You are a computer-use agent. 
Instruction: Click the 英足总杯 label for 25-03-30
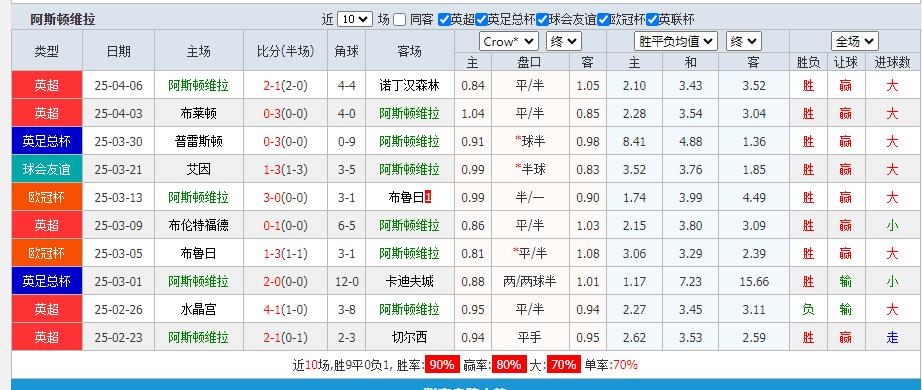coord(46,141)
